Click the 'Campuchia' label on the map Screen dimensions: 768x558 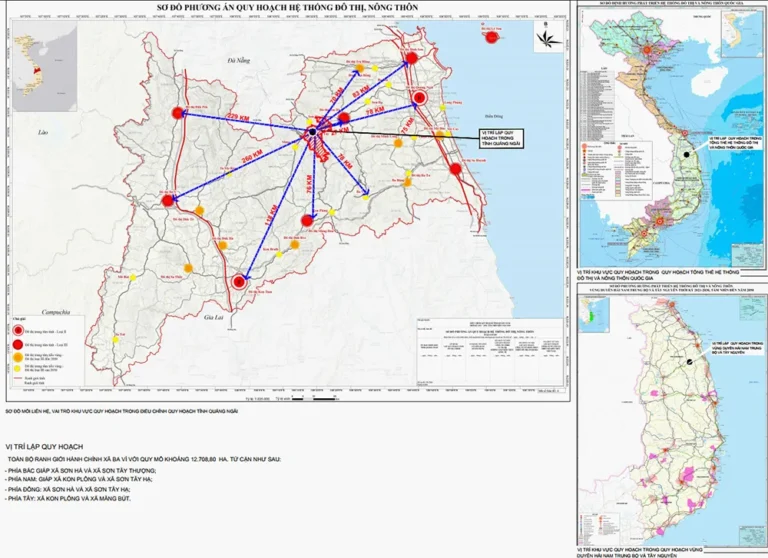(56, 312)
